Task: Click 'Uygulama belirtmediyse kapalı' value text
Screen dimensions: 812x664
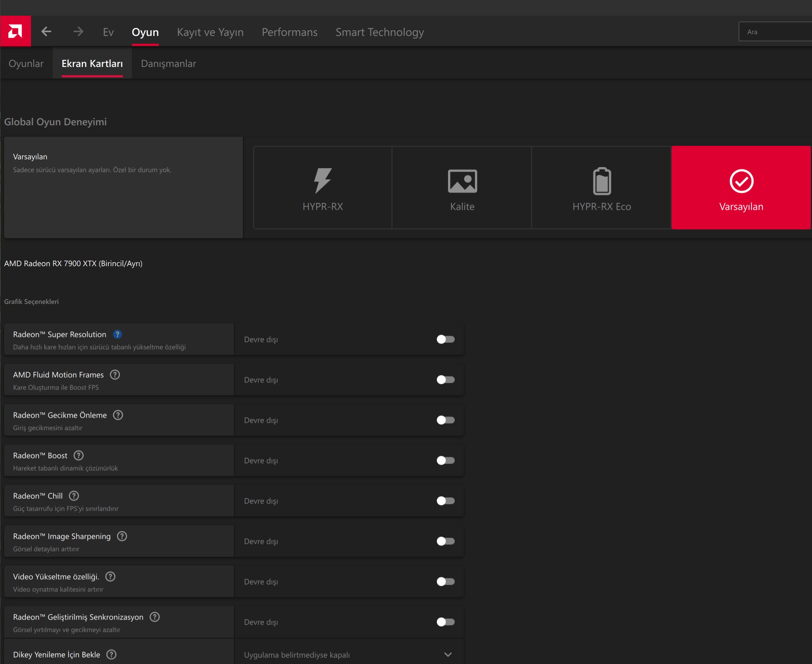Action: point(297,655)
